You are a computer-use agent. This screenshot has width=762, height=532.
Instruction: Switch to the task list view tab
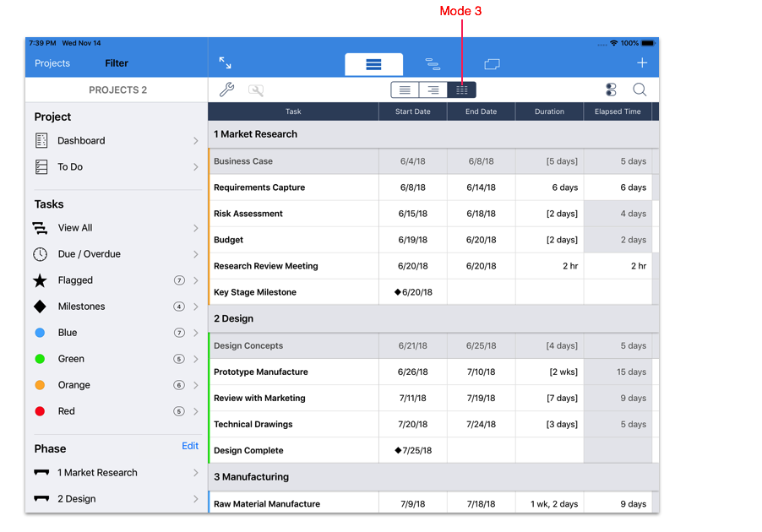[x=373, y=64]
